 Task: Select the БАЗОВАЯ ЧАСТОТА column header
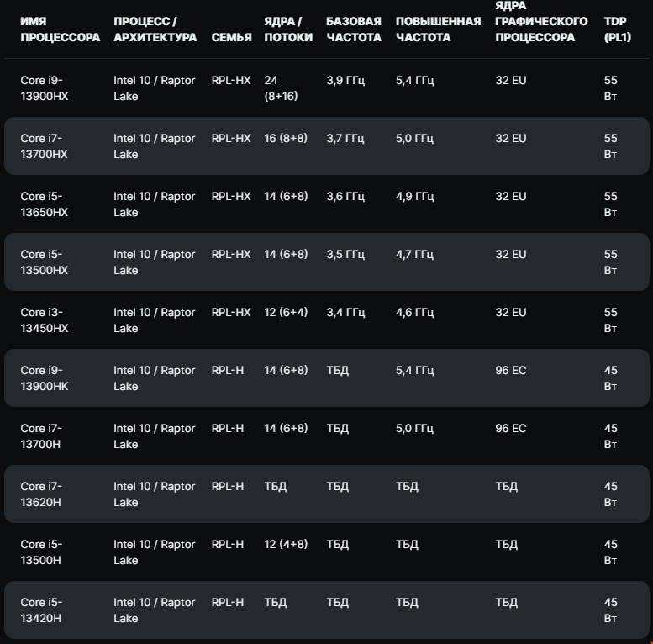(353, 29)
